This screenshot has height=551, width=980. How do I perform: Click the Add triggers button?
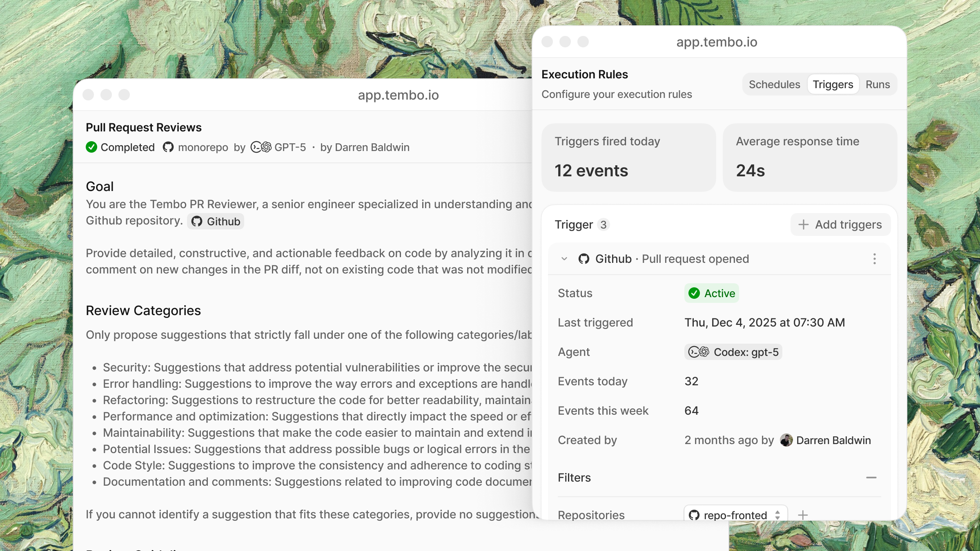[x=840, y=224]
